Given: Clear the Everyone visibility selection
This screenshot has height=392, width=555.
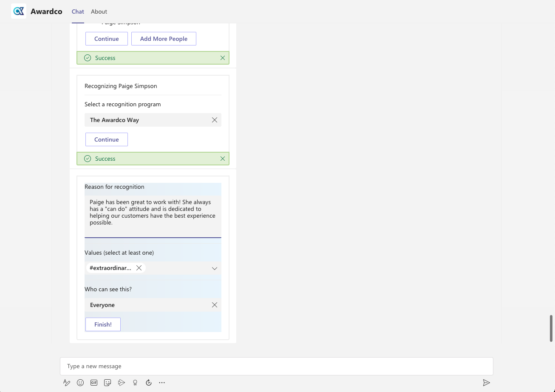Looking at the screenshot, I should click(215, 305).
